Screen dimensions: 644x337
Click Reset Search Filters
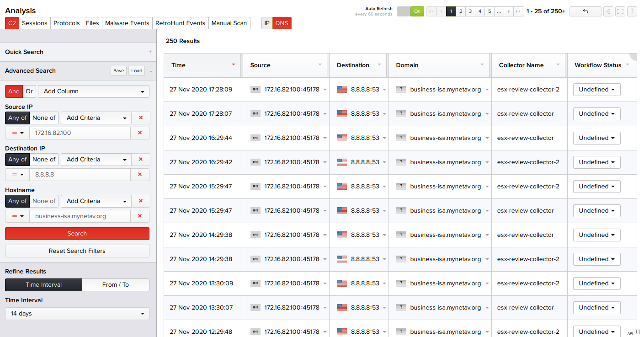pyautogui.click(x=77, y=251)
